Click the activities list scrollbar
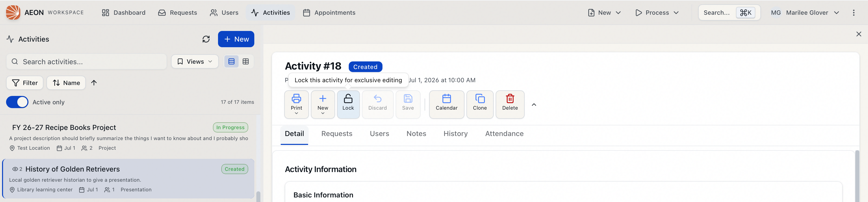The image size is (868, 202). tap(258, 197)
